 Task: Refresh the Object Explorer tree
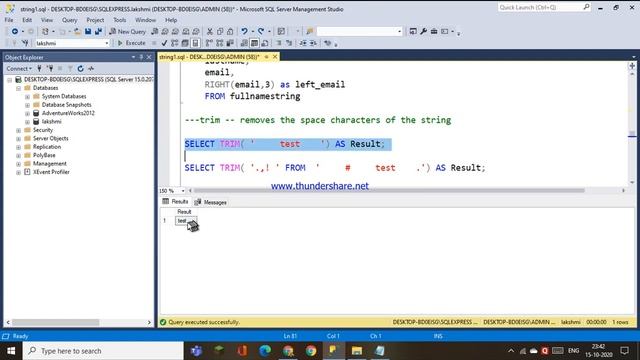[80, 69]
